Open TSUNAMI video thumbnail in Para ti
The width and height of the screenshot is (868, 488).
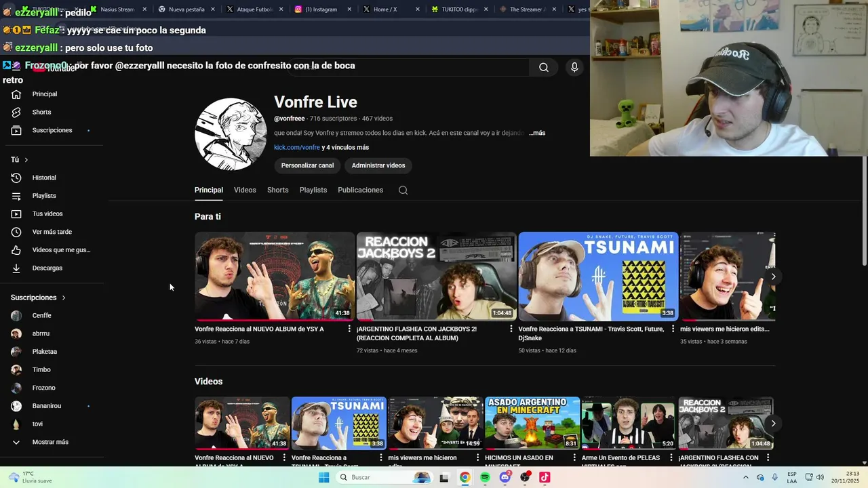598,276
